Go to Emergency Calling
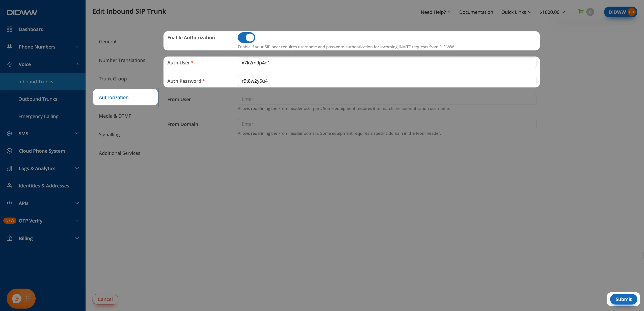The height and width of the screenshot is (311, 644). click(x=38, y=116)
